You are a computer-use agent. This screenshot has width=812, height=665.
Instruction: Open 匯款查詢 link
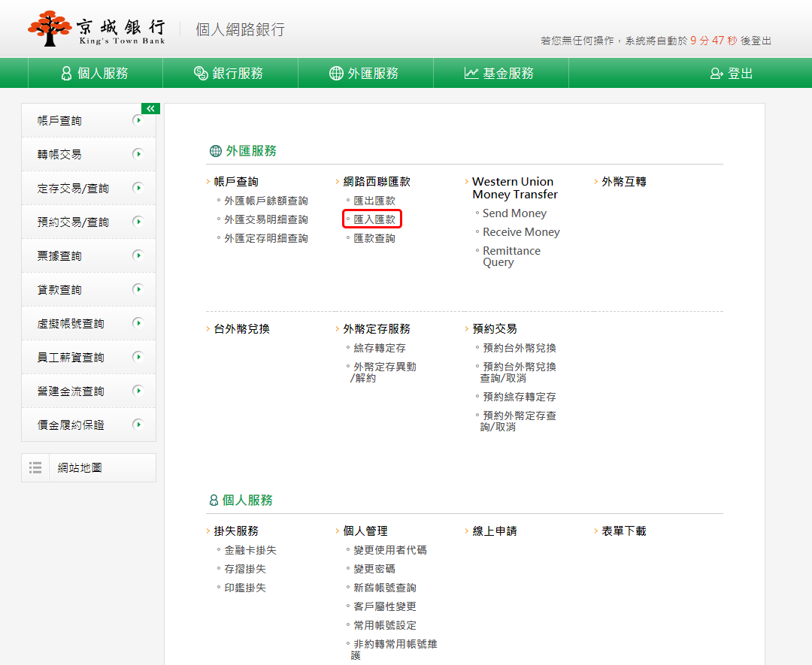point(374,238)
